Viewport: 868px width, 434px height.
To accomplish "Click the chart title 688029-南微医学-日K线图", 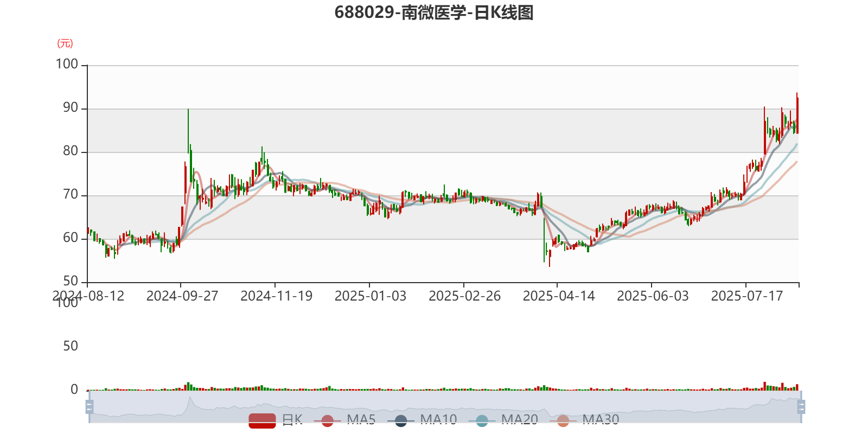I will click(x=434, y=12).
